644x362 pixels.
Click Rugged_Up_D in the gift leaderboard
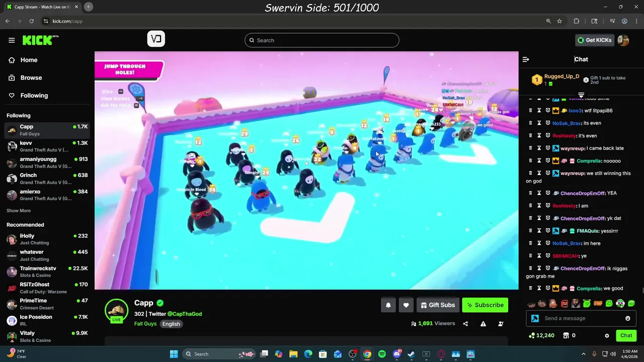click(561, 76)
